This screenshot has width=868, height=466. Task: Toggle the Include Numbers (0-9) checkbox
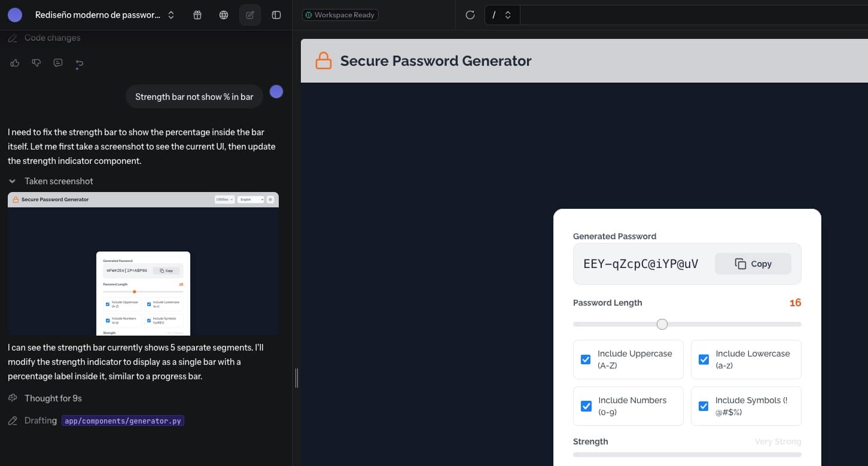tap(586, 406)
